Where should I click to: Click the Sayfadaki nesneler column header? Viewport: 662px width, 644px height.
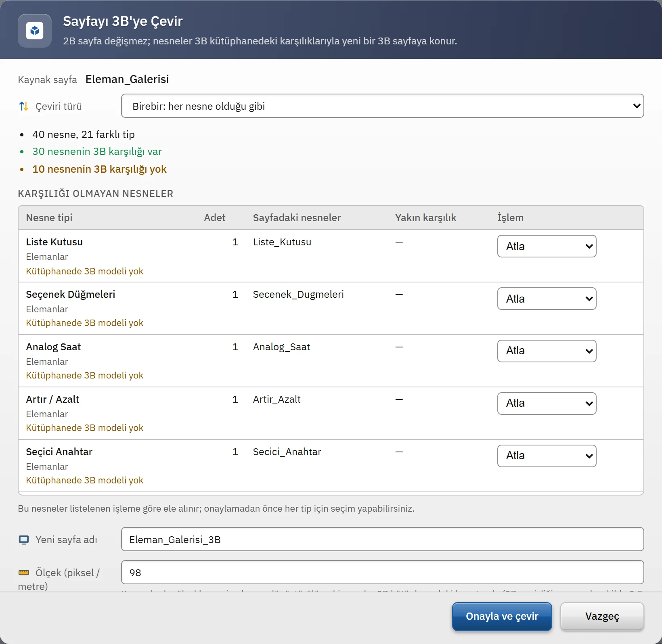pyautogui.click(x=297, y=218)
